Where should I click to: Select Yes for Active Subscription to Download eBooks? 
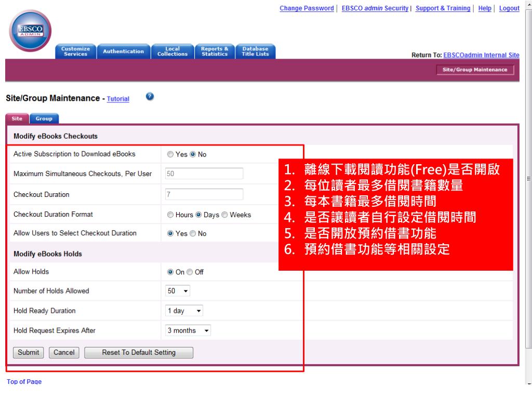[x=170, y=154]
